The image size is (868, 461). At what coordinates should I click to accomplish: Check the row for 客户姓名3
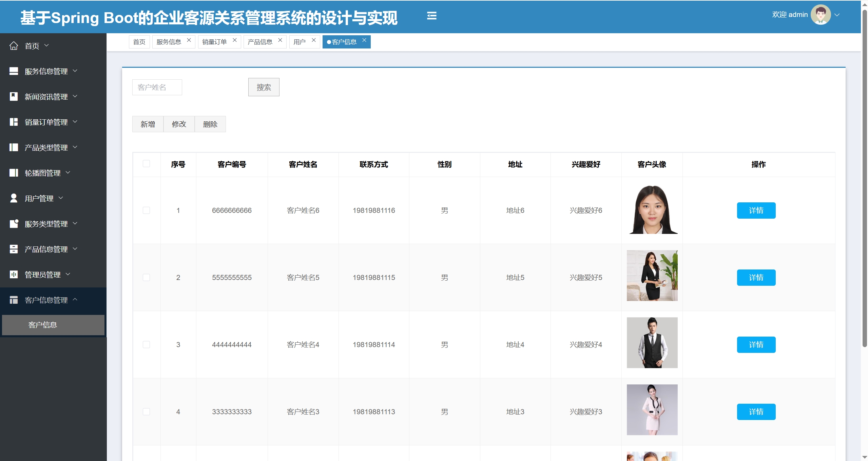pos(146,412)
